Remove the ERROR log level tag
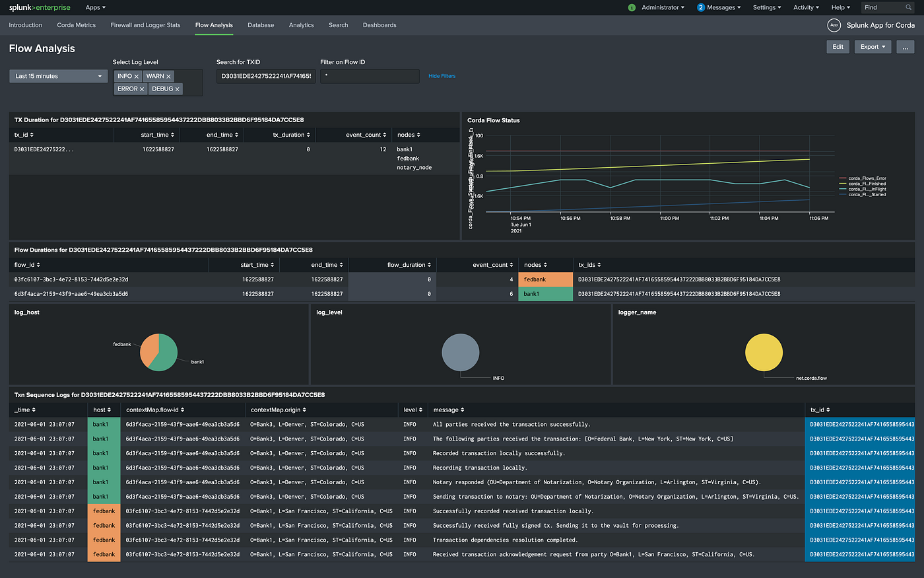The image size is (924, 578). point(142,89)
